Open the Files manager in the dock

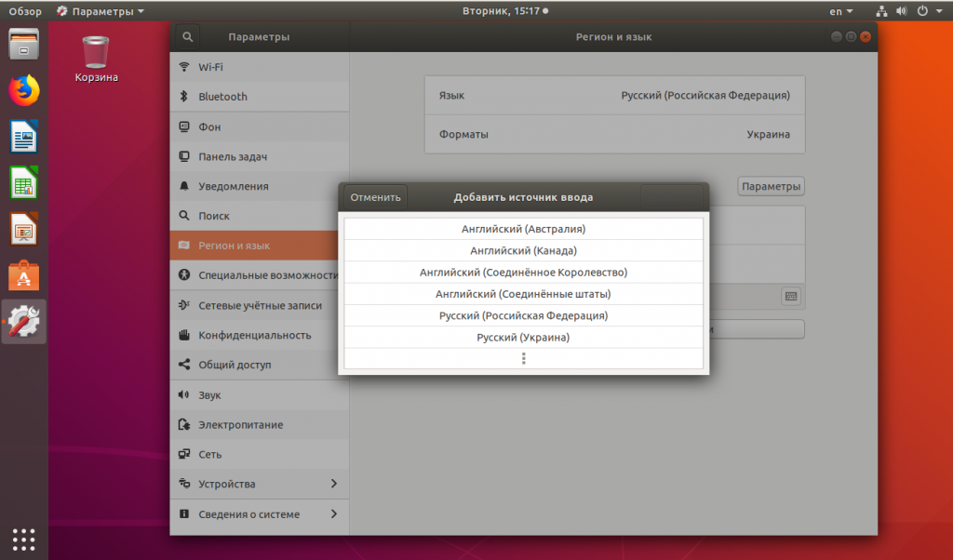coord(23,45)
